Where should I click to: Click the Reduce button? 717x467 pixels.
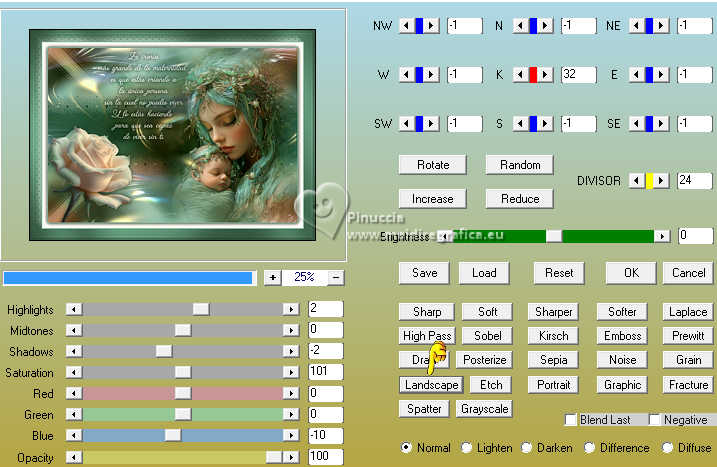(520, 199)
